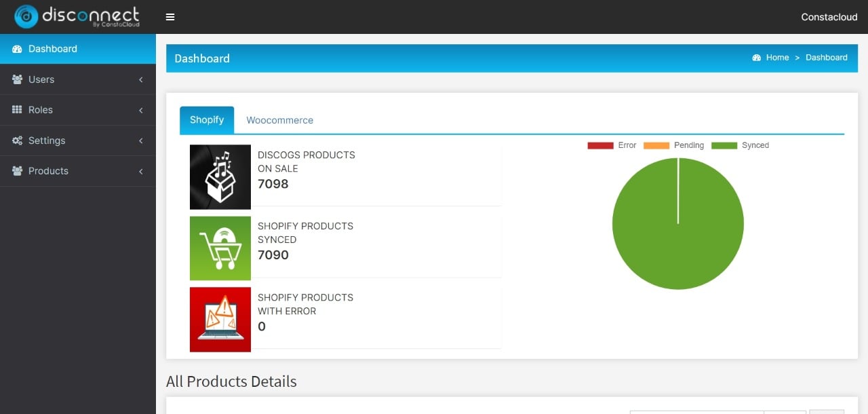Go to Home via breadcrumb link
This screenshot has width=868, height=414.
pos(777,58)
